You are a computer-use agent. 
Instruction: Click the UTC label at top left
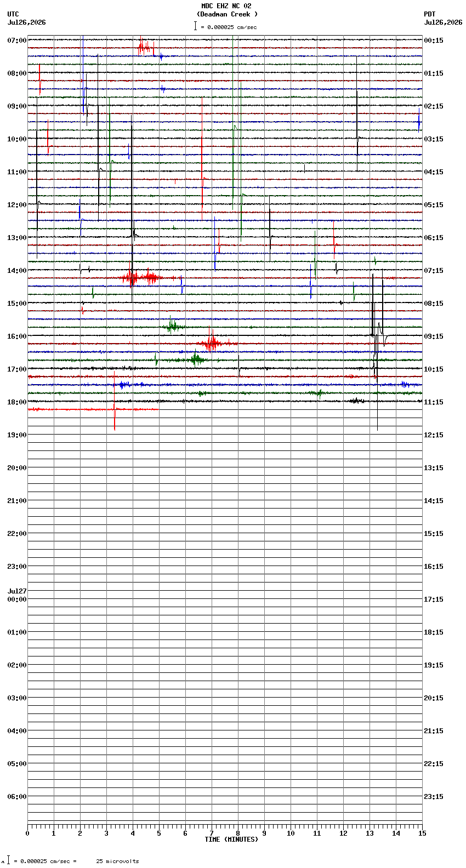point(13,14)
